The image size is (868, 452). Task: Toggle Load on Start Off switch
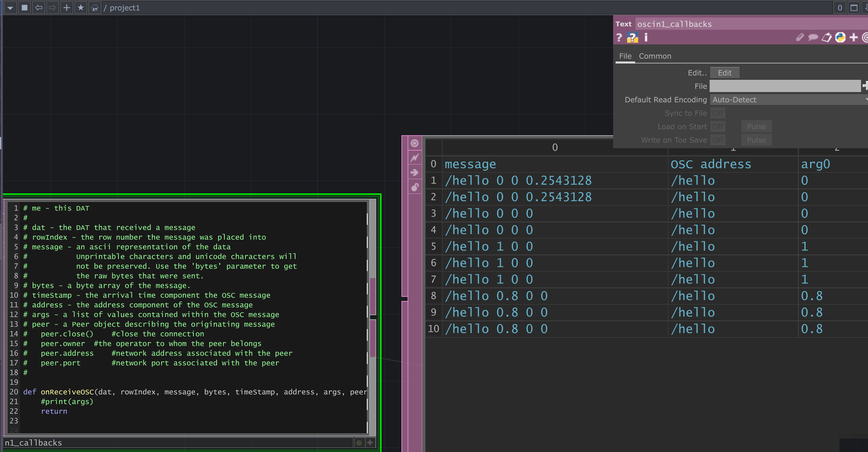tap(718, 127)
